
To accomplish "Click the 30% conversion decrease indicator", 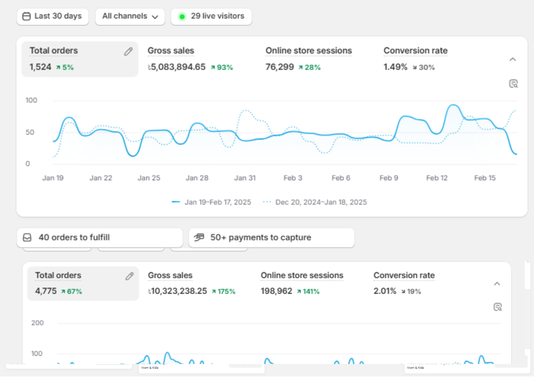I will pyautogui.click(x=424, y=67).
